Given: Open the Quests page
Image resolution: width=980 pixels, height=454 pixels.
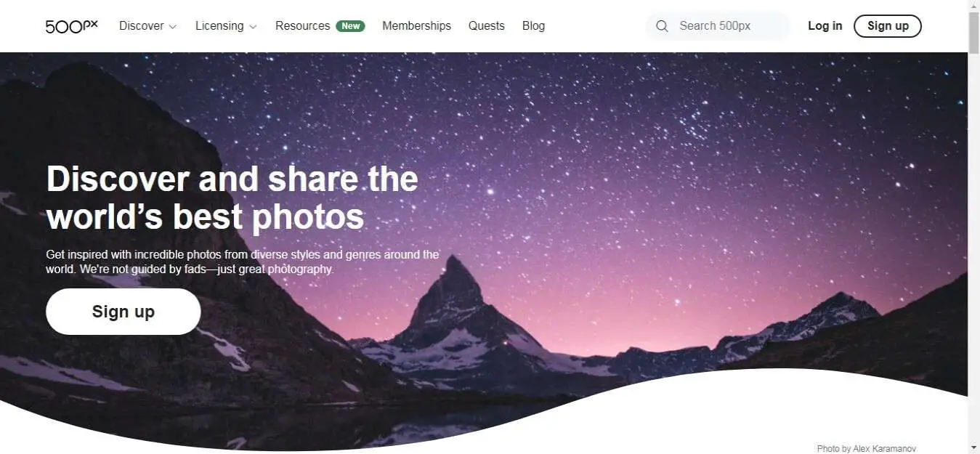Looking at the screenshot, I should pyautogui.click(x=486, y=25).
